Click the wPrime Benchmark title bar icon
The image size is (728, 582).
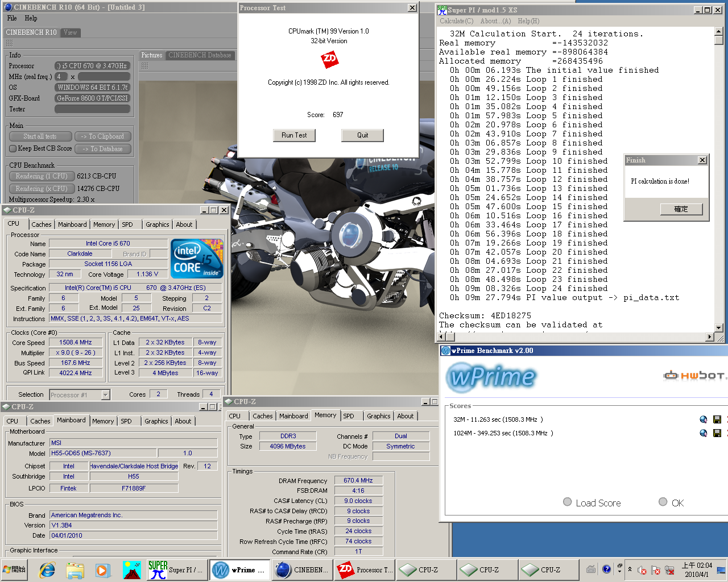446,351
